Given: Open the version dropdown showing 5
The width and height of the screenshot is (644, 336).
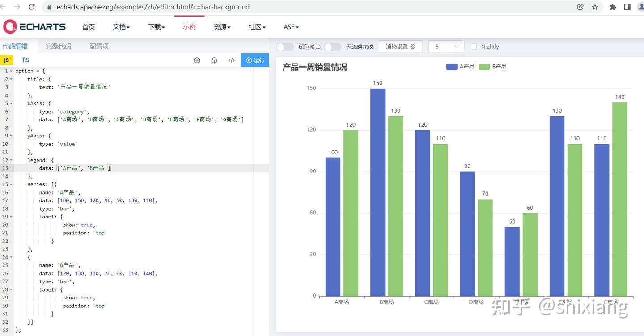Looking at the screenshot, I should (x=446, y=47).
